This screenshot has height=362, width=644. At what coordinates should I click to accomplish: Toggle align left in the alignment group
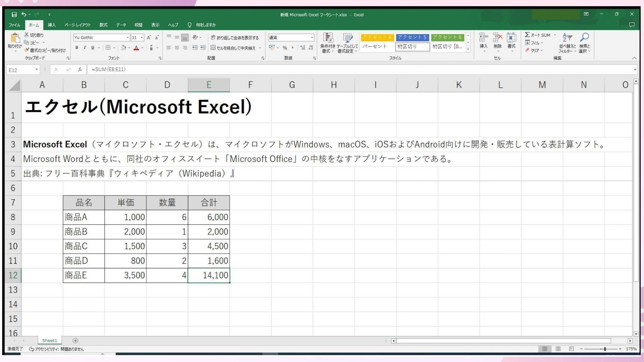(169, 48)
